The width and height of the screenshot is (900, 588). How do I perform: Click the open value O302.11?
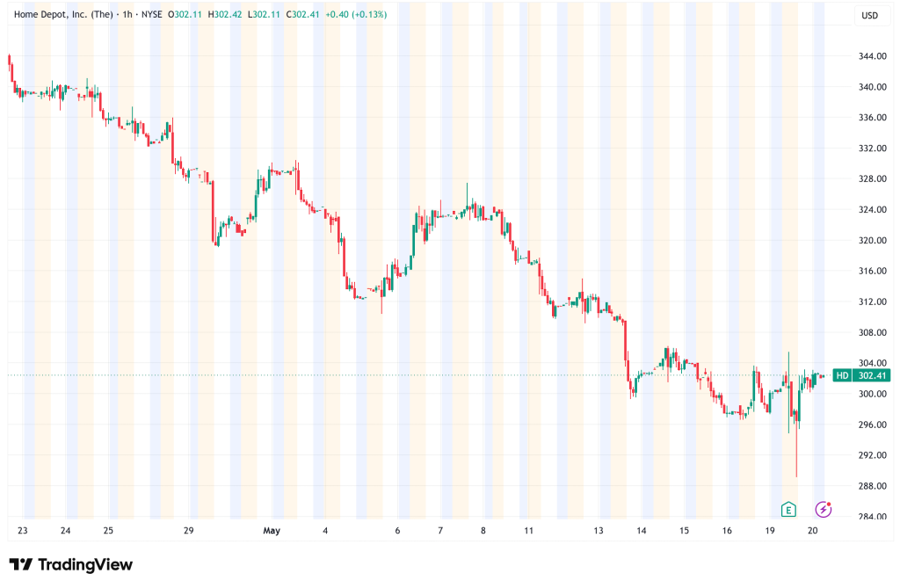[x=185, y=14]
